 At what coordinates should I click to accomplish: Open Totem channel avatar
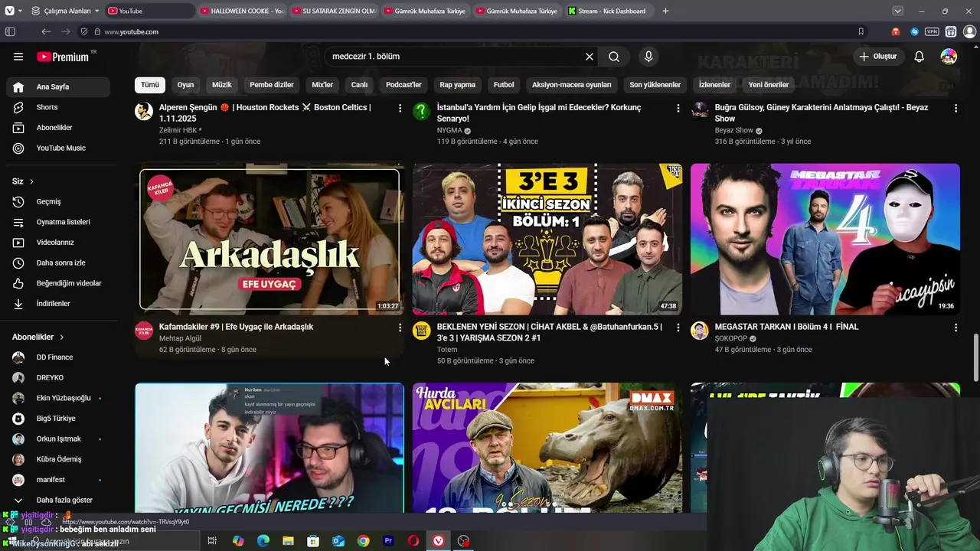click(x=422, y=331)
